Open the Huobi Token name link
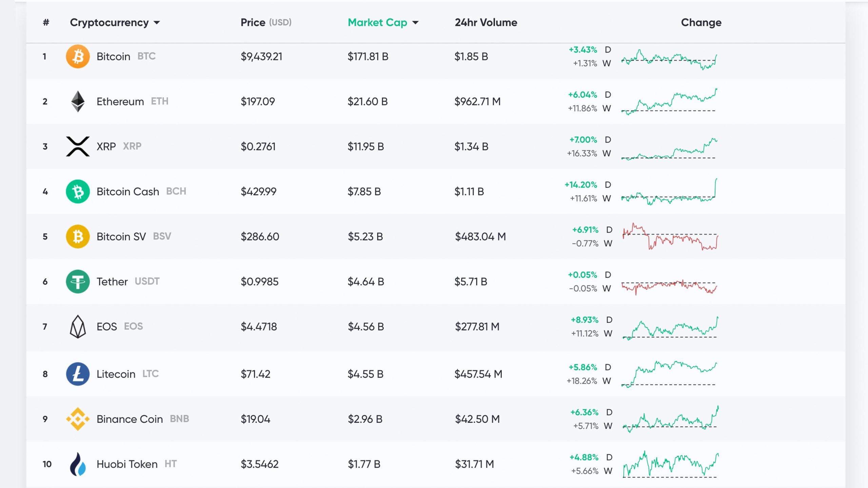Image resolution: width=868 pixels, height=488 pixels. coord(127,464)
